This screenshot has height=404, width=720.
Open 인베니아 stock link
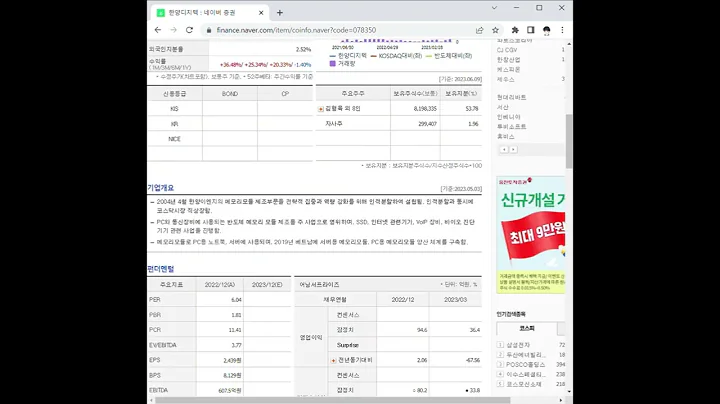508,117
